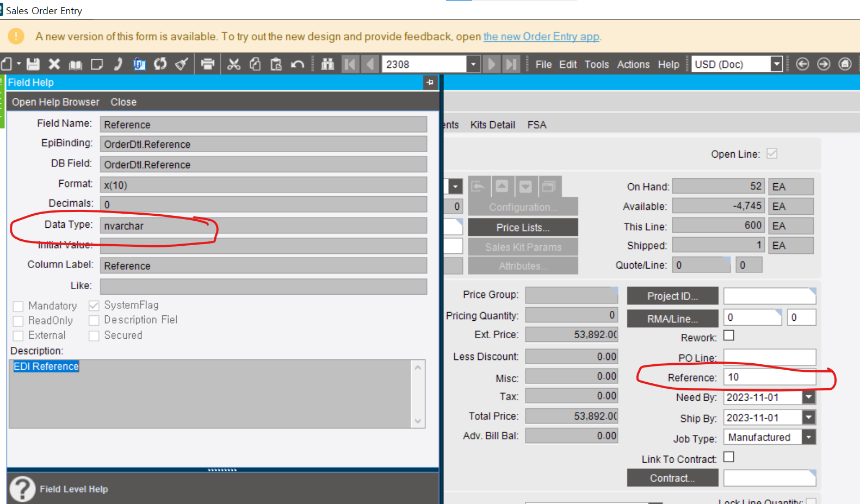860x504 pixels.
Task: Clear the form with the broom icon
Action: click(x=182, y=64)
